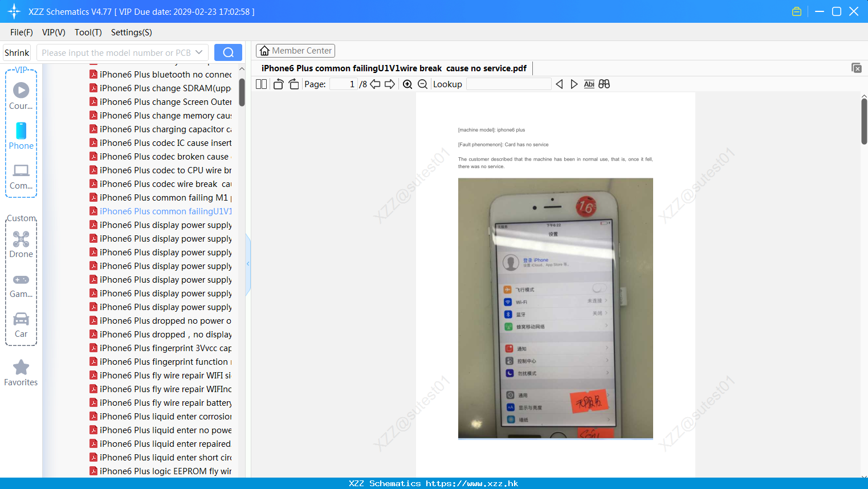Open iPhone6 Plus fly wire repair WIFI si file
The width and height of the screenshot is (868, 489).
161,376
